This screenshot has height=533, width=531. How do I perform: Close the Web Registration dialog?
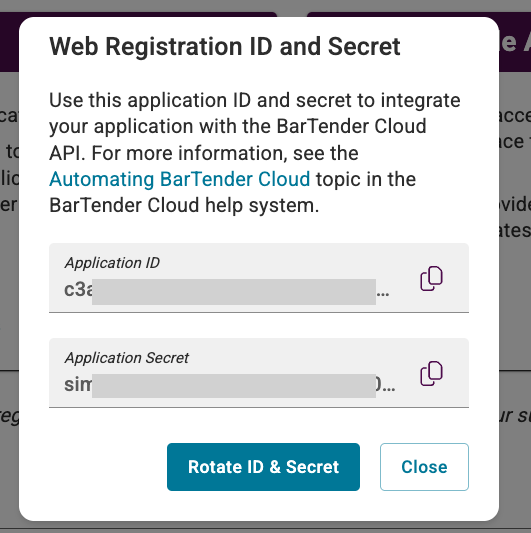pos(424,467)
